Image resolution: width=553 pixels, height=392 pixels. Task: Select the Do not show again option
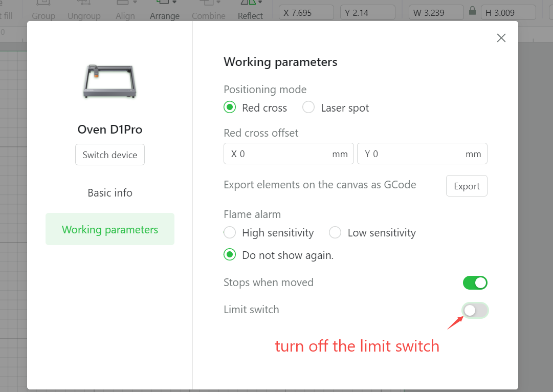230,255
